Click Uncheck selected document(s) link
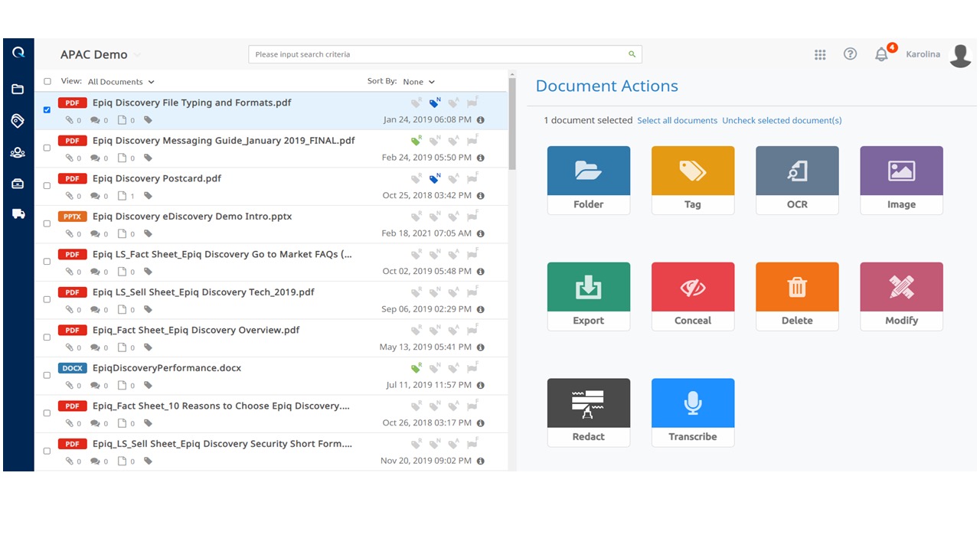 782,120
